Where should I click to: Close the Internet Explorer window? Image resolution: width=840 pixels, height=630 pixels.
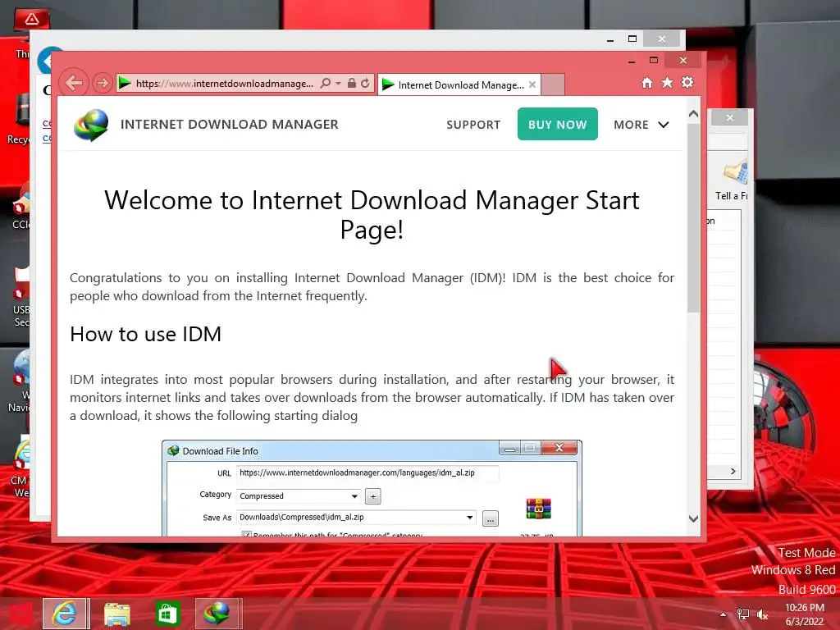683,60
